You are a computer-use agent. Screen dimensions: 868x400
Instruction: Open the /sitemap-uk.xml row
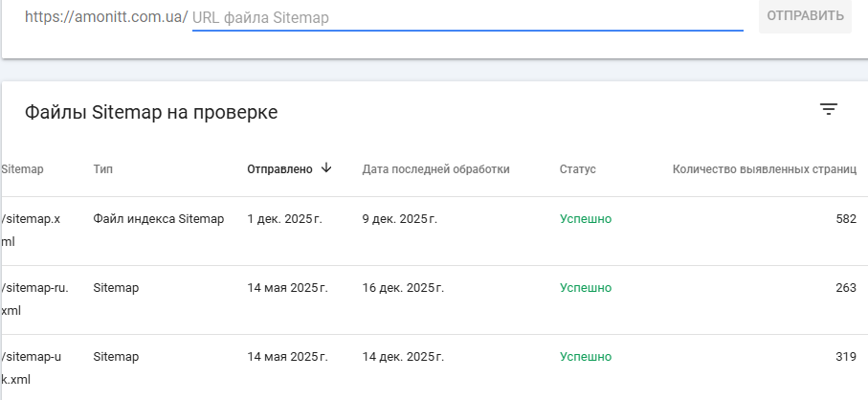[31, 367]
